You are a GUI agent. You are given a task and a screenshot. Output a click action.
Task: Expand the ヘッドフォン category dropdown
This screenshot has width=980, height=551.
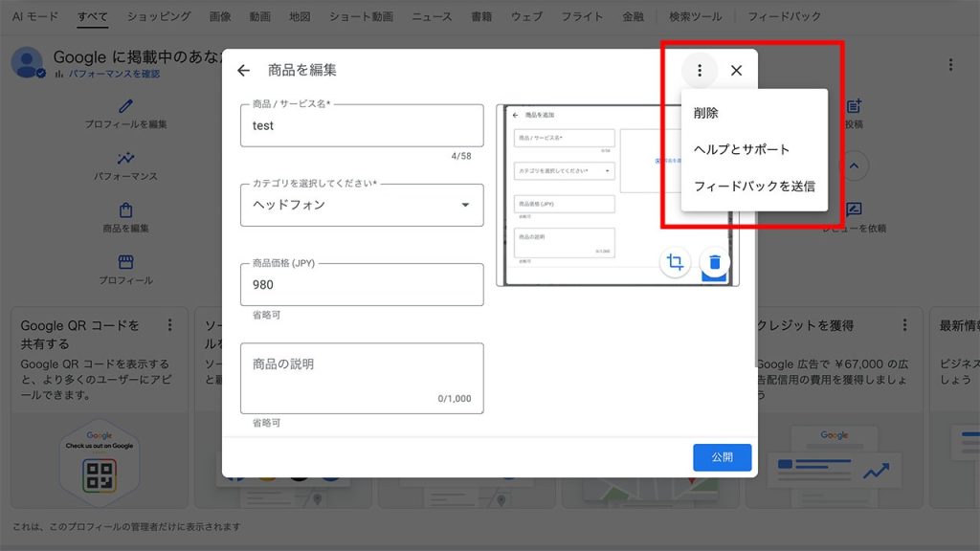point(465,205)
